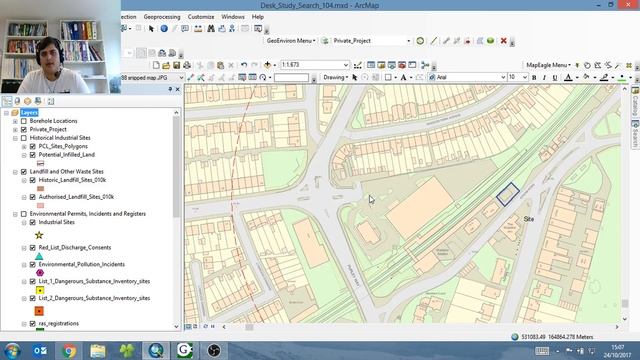The width and height of the screenshot is (640, 360).
Task: Open the Help menu
Action: (x=258, y=17)
